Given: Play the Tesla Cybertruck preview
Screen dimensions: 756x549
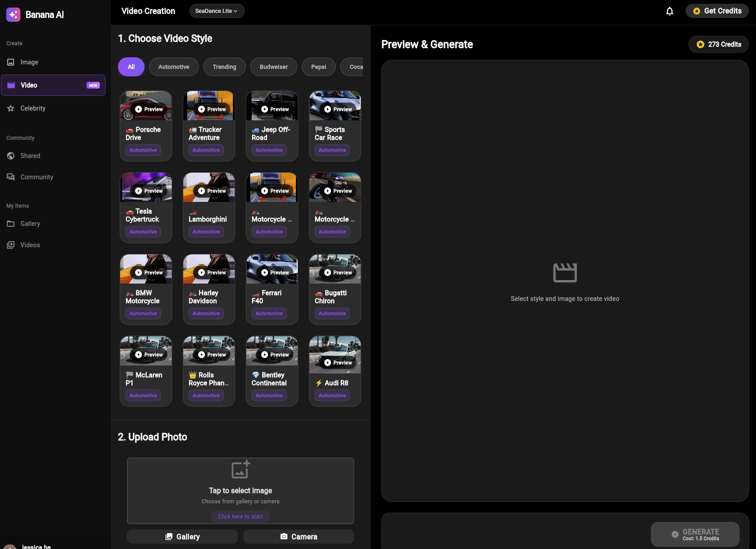Looking at the screenshot, I should click(x=149, y=191).
